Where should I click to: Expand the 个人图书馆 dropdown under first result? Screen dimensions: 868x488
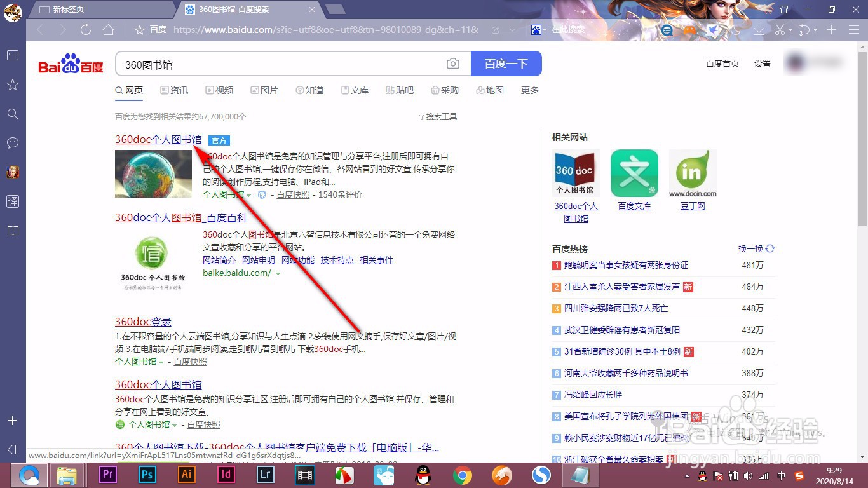248,195
